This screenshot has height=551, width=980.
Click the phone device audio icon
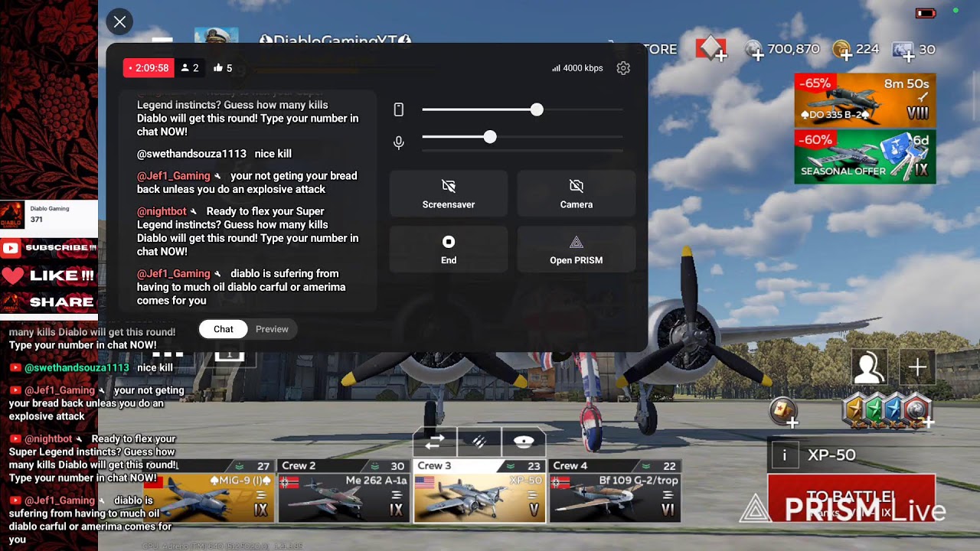[x=398, y=110]
